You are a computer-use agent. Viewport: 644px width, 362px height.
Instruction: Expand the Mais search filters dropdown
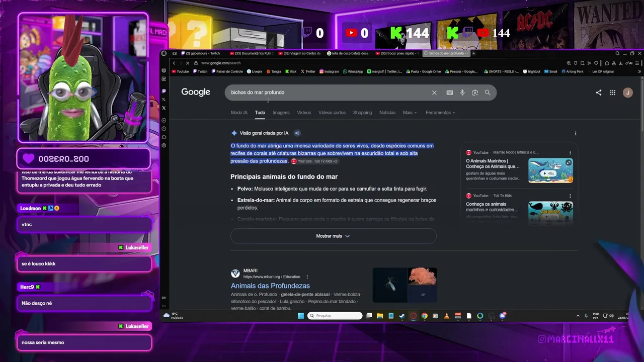[410, 113]
